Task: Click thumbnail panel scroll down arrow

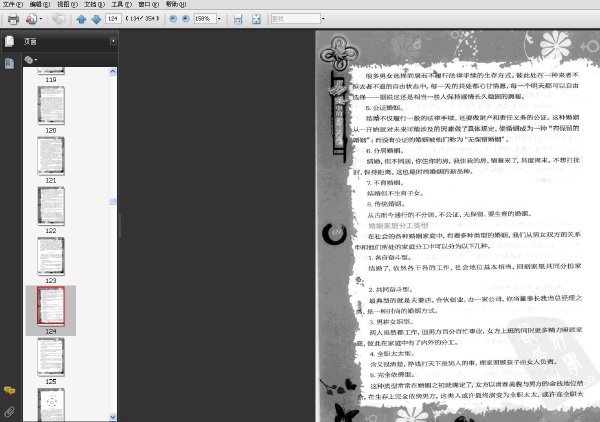Action: pos(112,417)
